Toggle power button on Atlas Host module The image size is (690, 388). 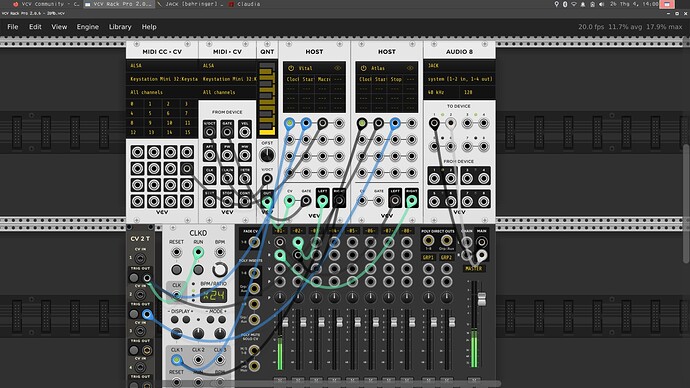pyautogui.click(x=363, y=68)
